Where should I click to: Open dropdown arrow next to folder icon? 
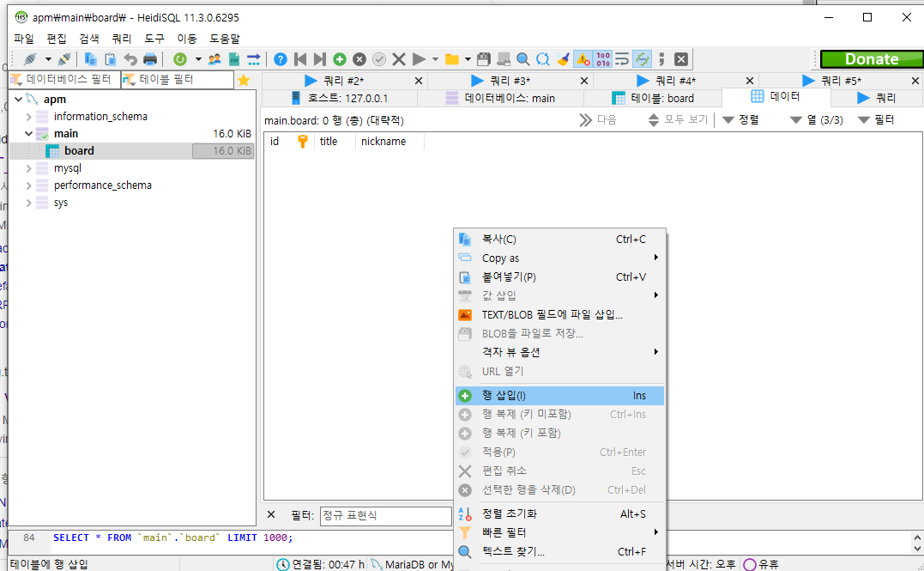[x=468, y=59]
